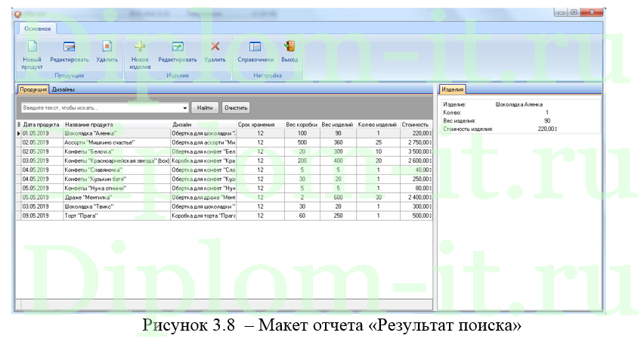The height and width of the screenshot is (345, 644).
Task: Click Удалить in the Продукция group
Action: [107, 52]
